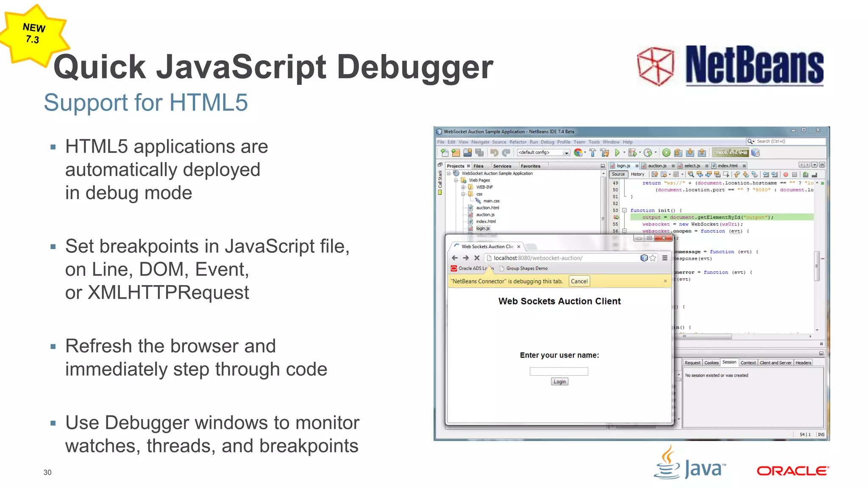Click the Chrome back arrow

[x=455, y=258]
